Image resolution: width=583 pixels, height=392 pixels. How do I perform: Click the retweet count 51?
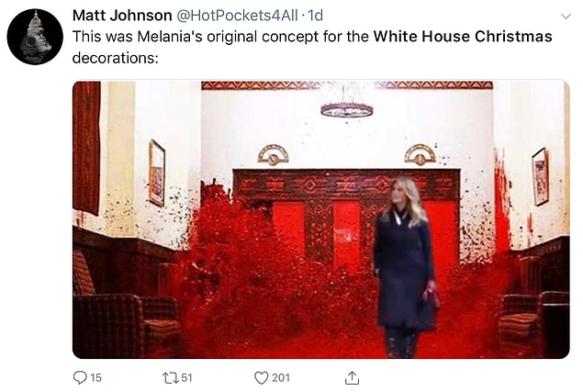pos(186,378)
